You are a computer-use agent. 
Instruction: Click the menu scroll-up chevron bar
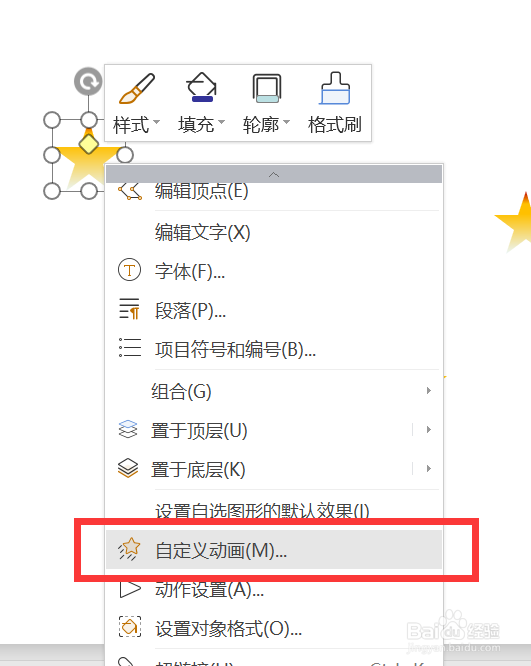click(274, 175)
